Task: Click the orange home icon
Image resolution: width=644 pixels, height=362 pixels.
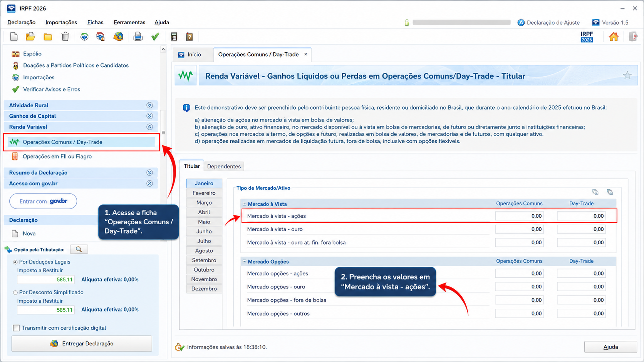Action: [x=614, y=37]
